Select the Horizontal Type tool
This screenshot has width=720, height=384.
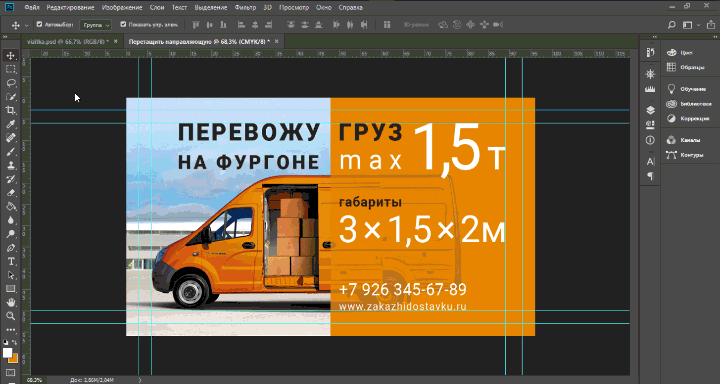tap(11, 261)
